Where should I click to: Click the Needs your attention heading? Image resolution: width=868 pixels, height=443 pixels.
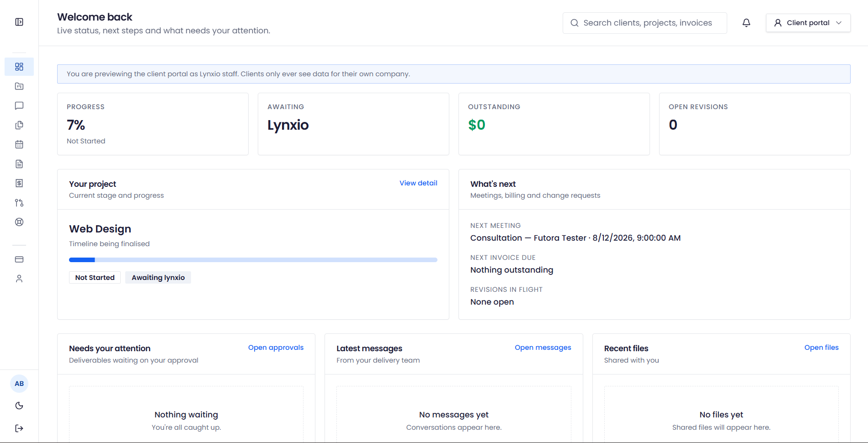click(110, 348)
